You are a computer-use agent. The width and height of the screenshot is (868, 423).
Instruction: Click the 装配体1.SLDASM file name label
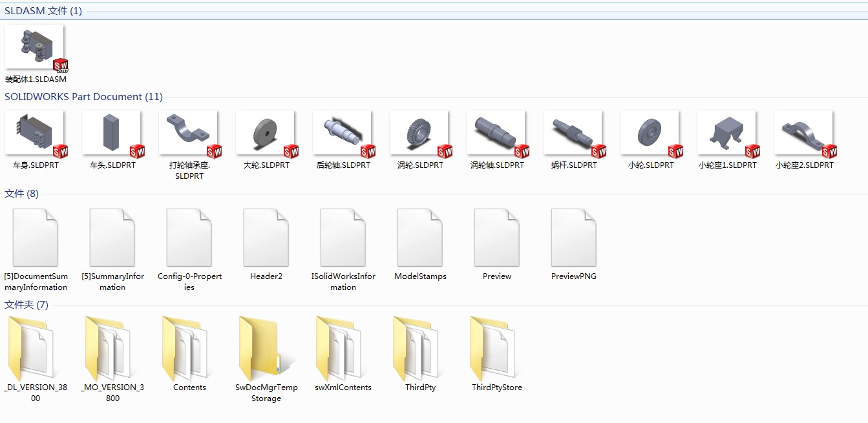(x=36, y=79)
